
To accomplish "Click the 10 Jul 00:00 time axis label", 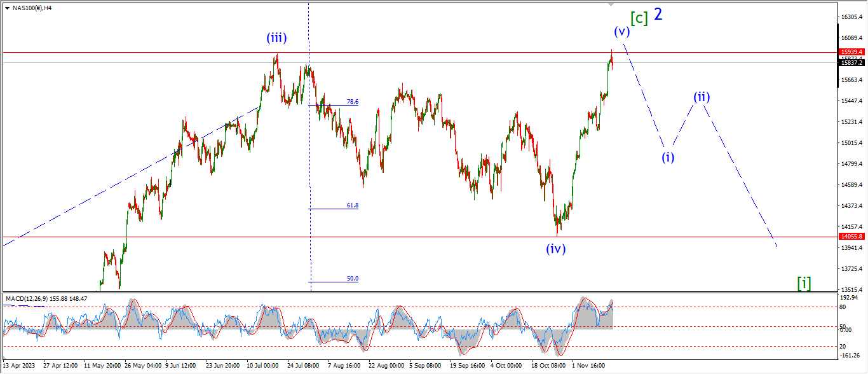I will click(262, 366).
